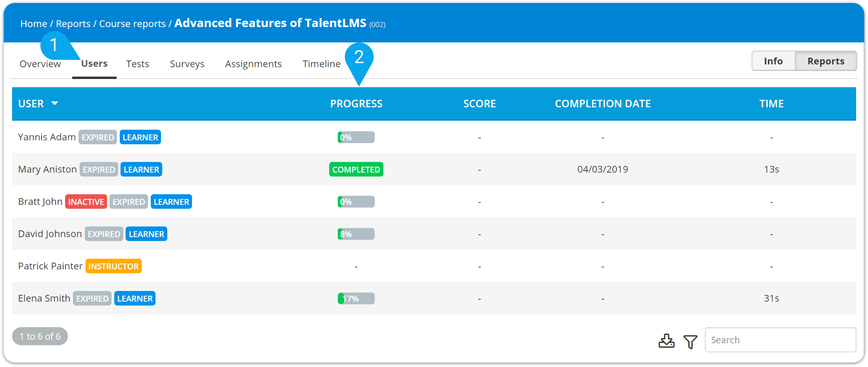Click the export download icon
This screenshot has width=868, height=367.
click(x=666, y=341)
